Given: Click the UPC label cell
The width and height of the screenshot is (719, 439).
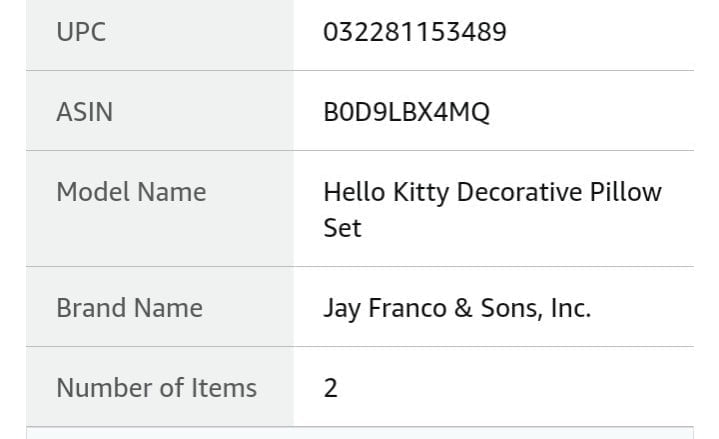Looking at the screenshot, I should 160,35.
